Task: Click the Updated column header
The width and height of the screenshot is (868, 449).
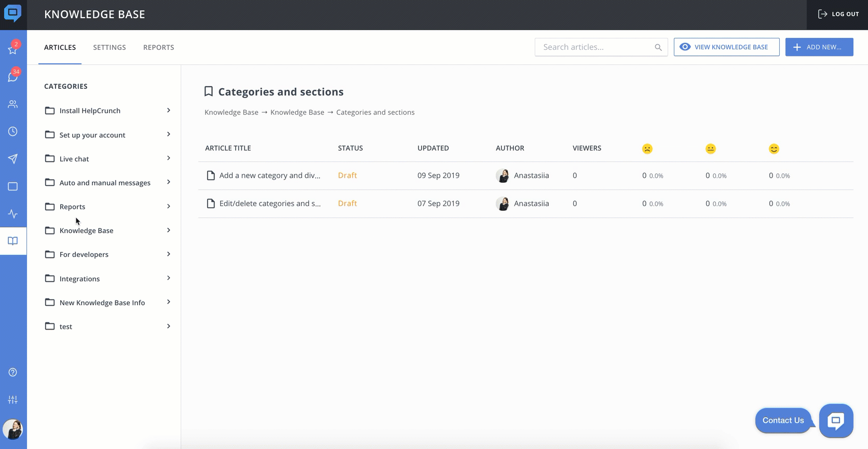Action: coord(433,148)
